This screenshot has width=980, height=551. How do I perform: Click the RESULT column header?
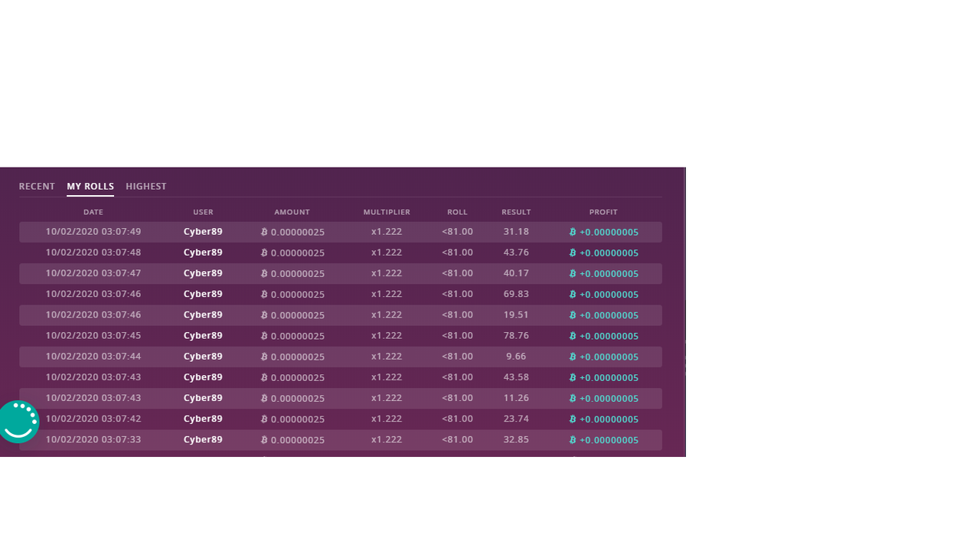click(x=516, y=212)
